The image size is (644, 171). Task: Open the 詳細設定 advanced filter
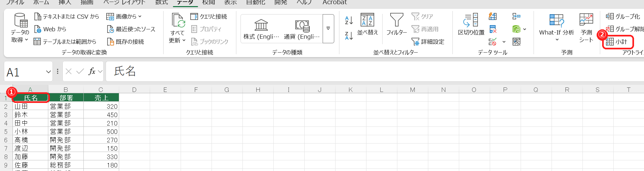pyautogui.click(x=428, y=42)
